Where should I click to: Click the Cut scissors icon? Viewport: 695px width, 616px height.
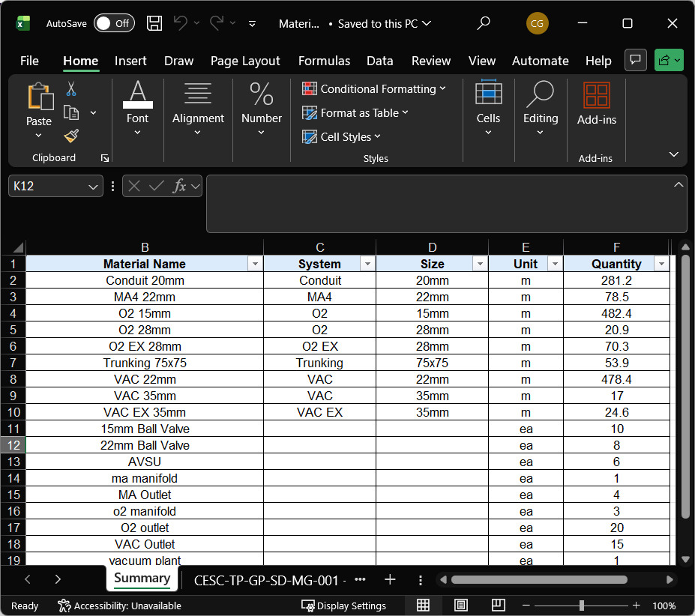[71, 88]
